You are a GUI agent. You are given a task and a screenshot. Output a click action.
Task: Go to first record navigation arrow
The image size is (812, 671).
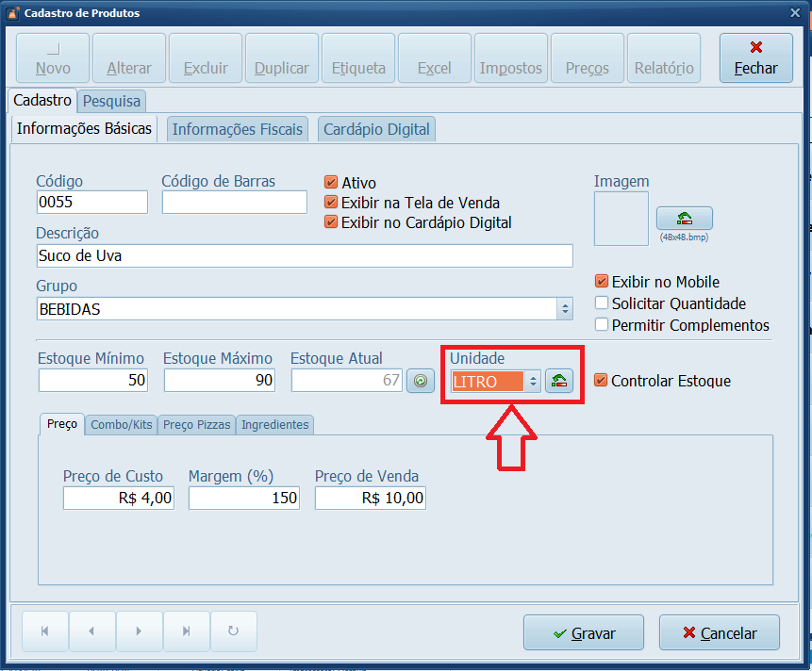coord(42,631)
